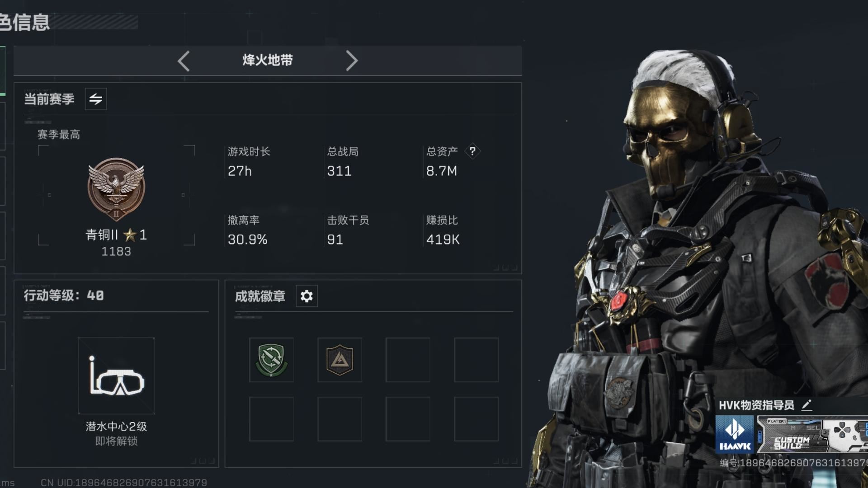Click the HAAVK logo avatar
This screenshot has height=488, width=868.
point(735,434)
